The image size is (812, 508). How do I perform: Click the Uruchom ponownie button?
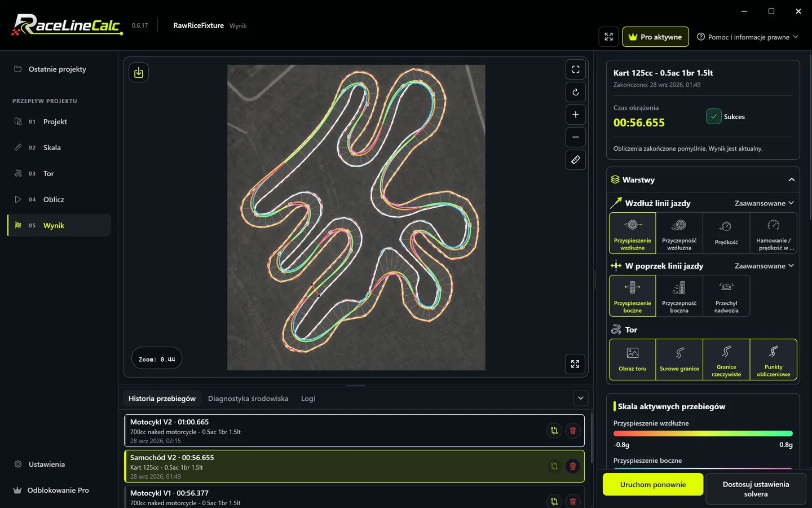[x=653, y=484]
